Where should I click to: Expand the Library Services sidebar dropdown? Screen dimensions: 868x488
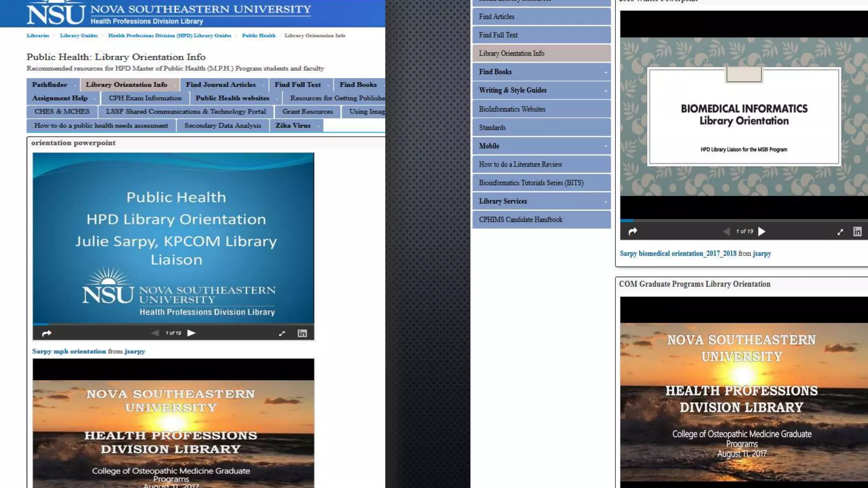tap(605, 202)
